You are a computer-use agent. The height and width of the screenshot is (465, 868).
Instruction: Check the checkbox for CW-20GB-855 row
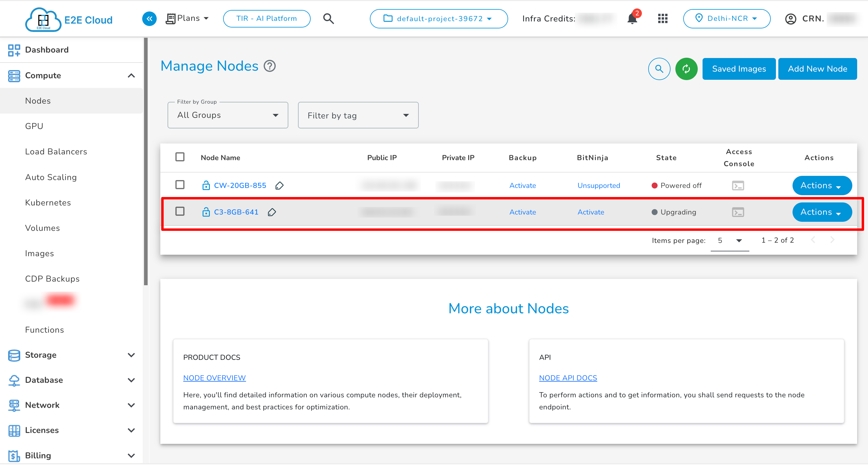tap(180, 185)
